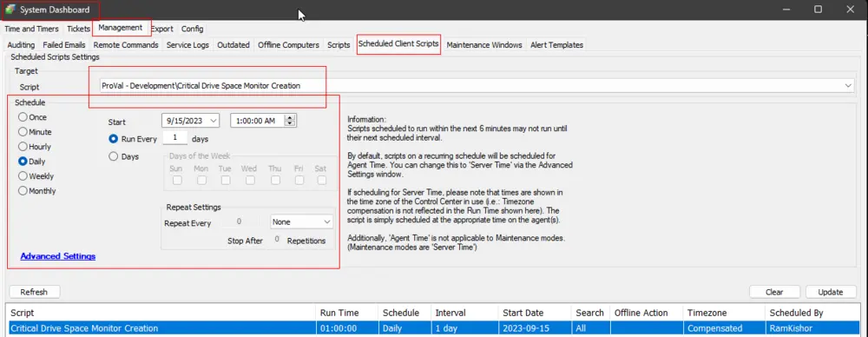This screenshot has width=868, height=337.
Task: Switch to the Scheduled Client Scripts tab
Action: point(398,43)
